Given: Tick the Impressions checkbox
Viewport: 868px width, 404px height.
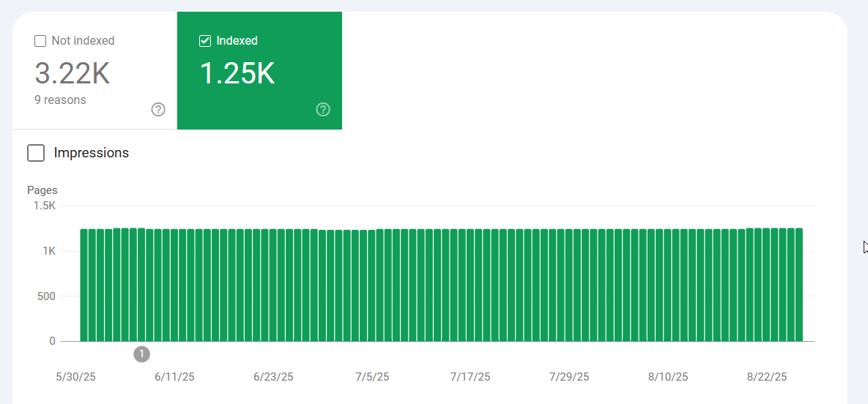Looking at the screenshot, I should 36,153.
